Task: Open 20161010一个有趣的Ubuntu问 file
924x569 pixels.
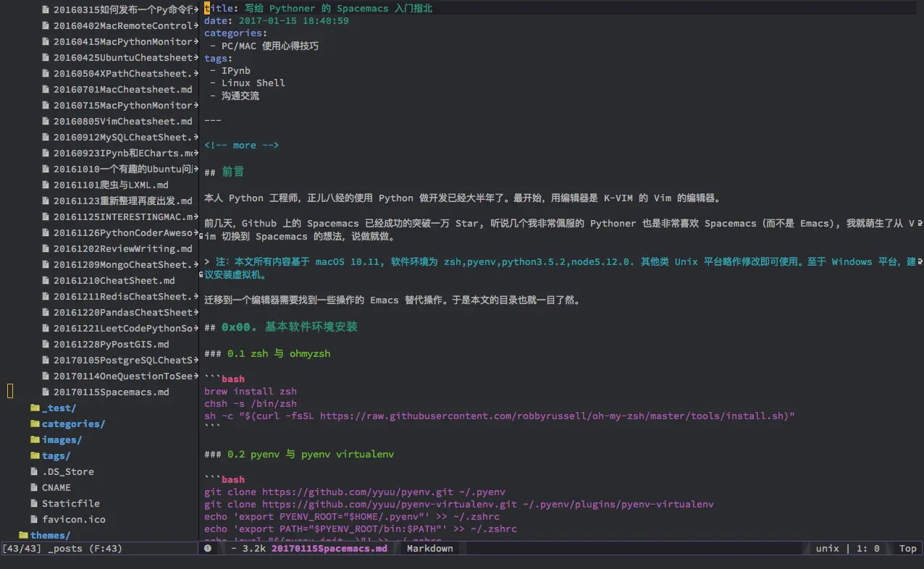Action: (x=123, y=169)
